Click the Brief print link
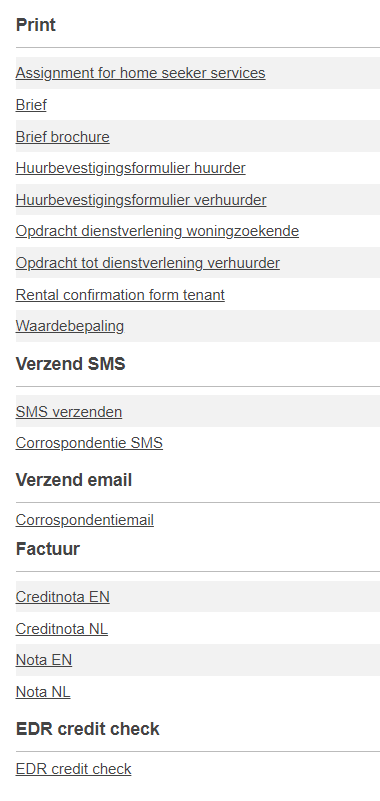The height and width of the screenshot is (801, 380). tap(31, 105)
